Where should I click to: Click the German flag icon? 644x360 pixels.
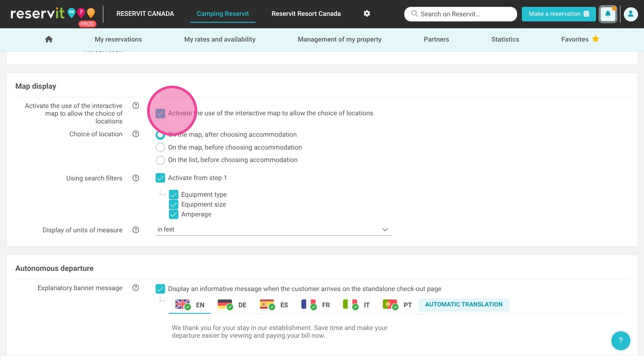[225, 304]
